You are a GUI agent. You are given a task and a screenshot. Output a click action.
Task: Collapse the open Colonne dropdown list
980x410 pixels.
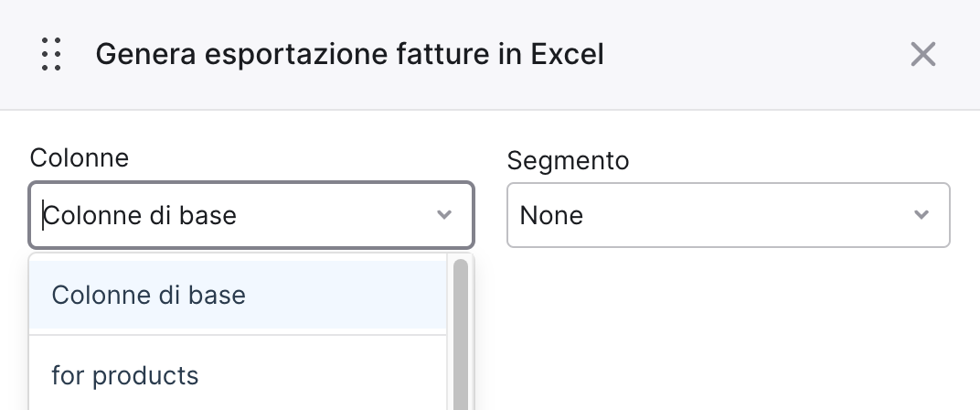click(443, 215)
